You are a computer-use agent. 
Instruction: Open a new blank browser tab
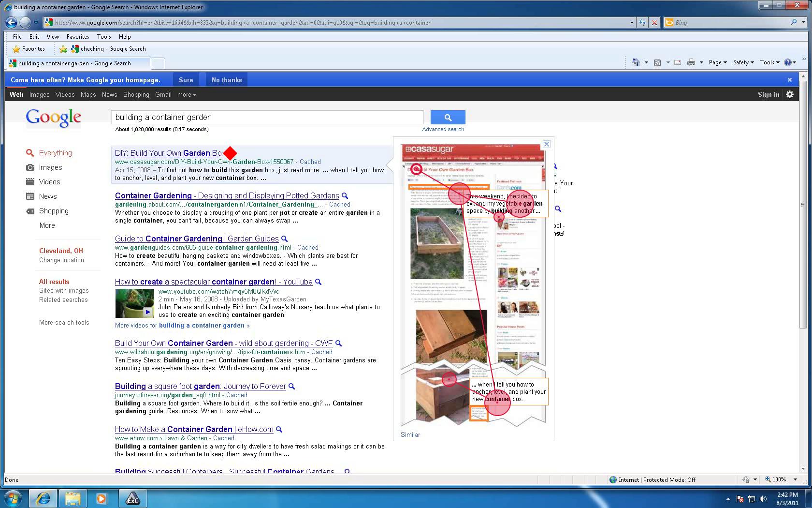tap(158, 63)
